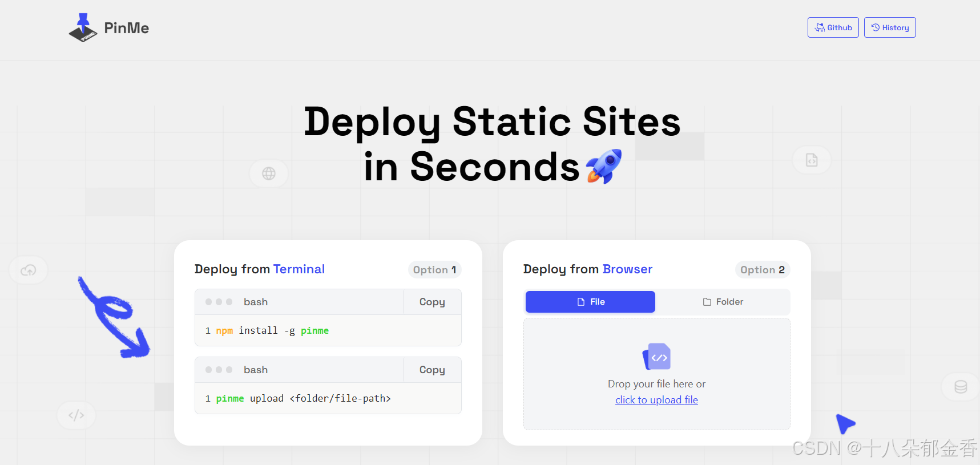Image resolution: width=980 pixels, height=465 pixels.
Task: Click the code brackets icon bubble
Action: pyautogui.click(x=76, y=415)
